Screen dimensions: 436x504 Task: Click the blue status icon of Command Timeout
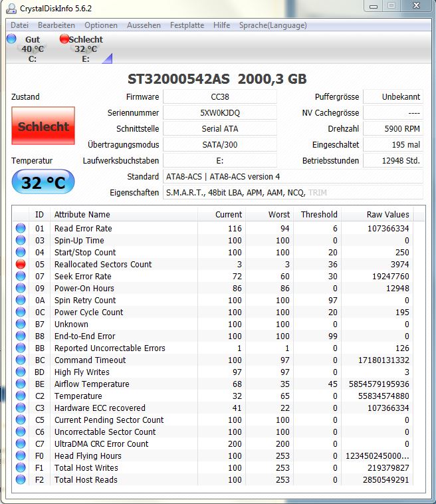[21, 360]
